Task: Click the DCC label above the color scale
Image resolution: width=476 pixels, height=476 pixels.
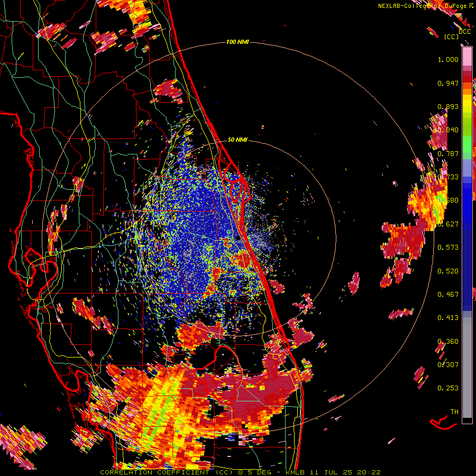Action: (464, 32)
